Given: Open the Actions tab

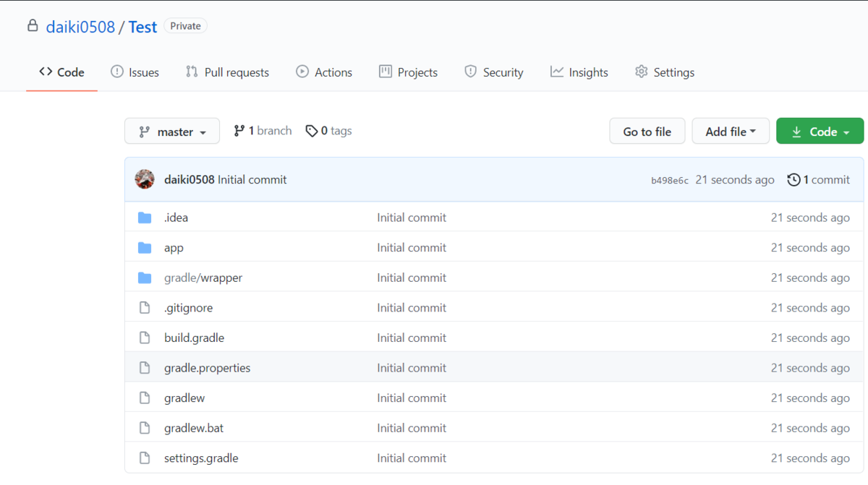Looking at the screenshot, I should pos(324,72).
